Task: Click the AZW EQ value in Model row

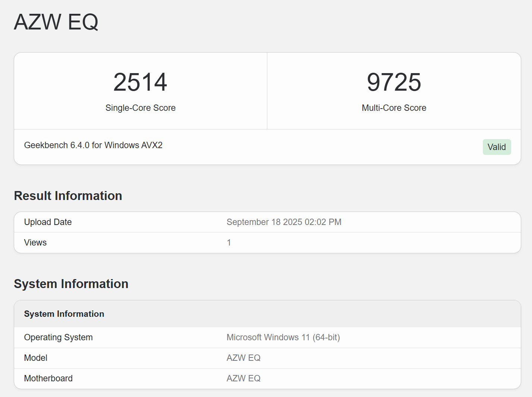Action: click(243, 358)
